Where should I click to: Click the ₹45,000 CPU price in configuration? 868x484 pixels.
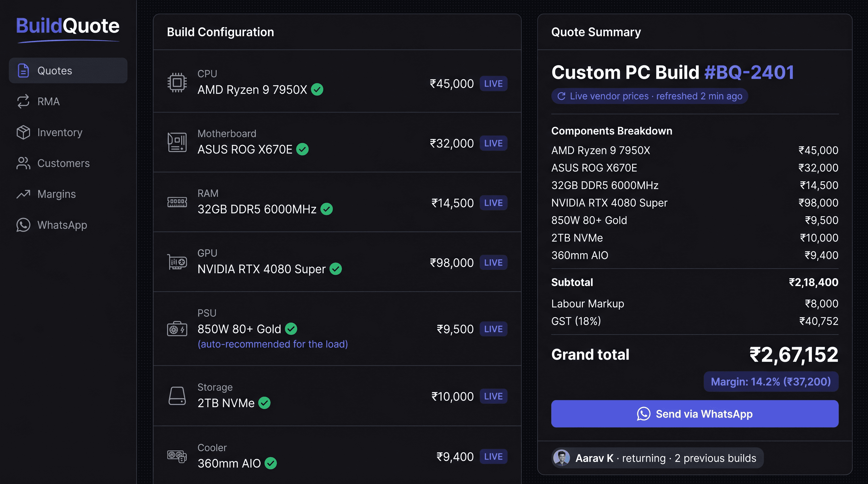click(x=452, y=84)
